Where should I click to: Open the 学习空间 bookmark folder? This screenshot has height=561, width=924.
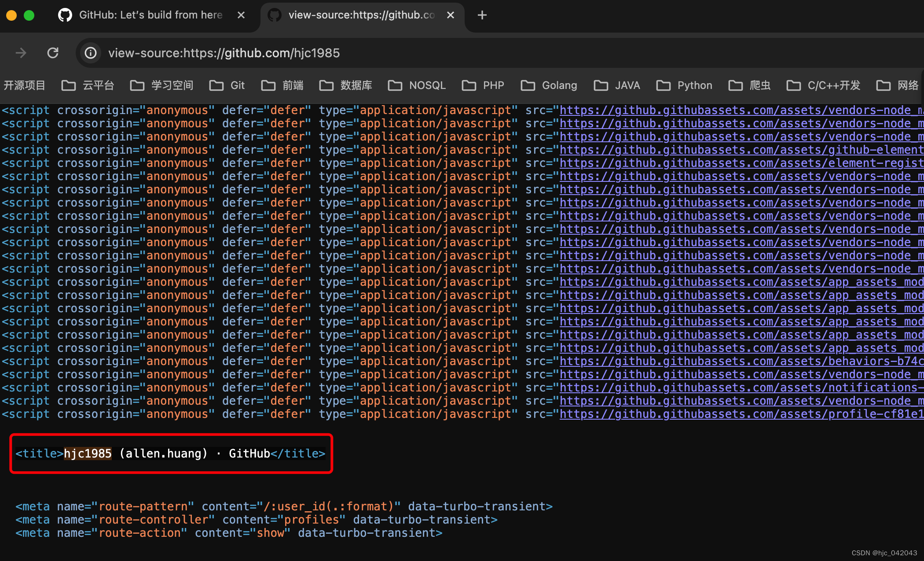[162, 85]
